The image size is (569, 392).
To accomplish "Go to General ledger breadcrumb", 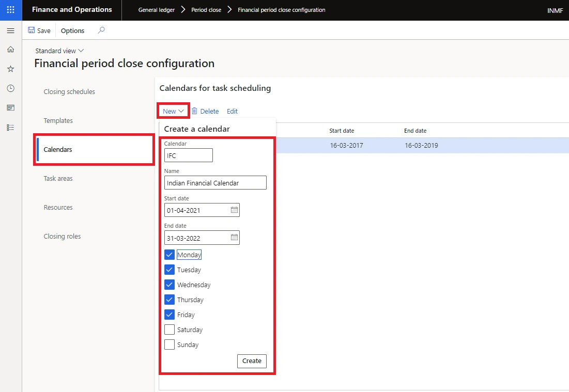I will click(157, 10).
